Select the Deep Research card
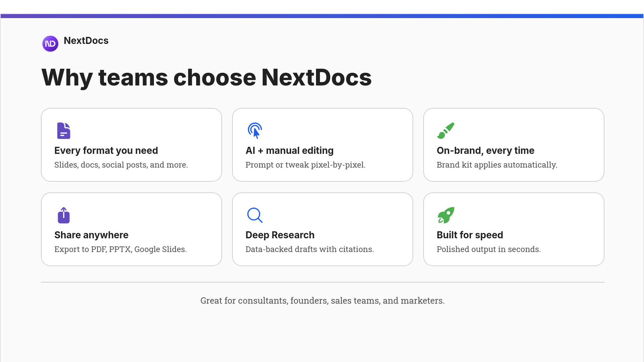 point(322,229)
